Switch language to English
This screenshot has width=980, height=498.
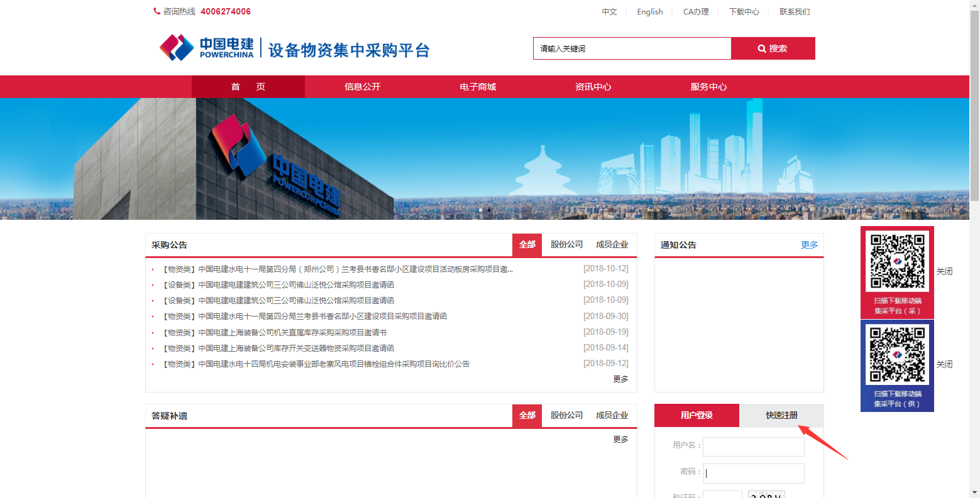649,12
